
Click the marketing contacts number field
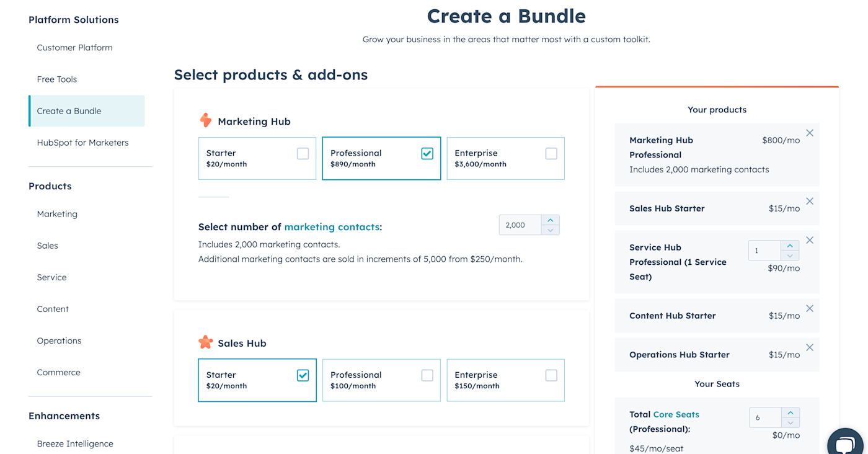tap(520, 225)
